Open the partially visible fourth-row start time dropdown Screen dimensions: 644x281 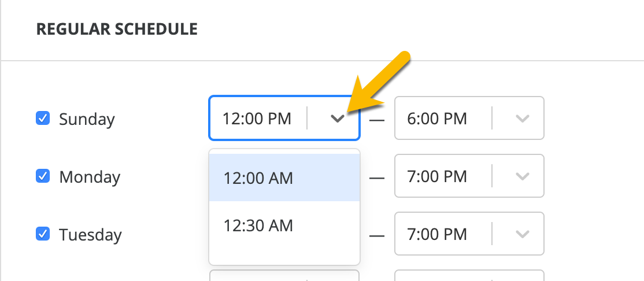pos(284,275)
